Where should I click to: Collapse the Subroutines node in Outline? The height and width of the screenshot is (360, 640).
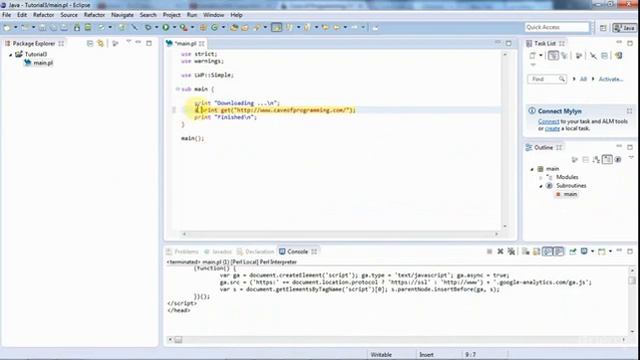coord(541,186)
